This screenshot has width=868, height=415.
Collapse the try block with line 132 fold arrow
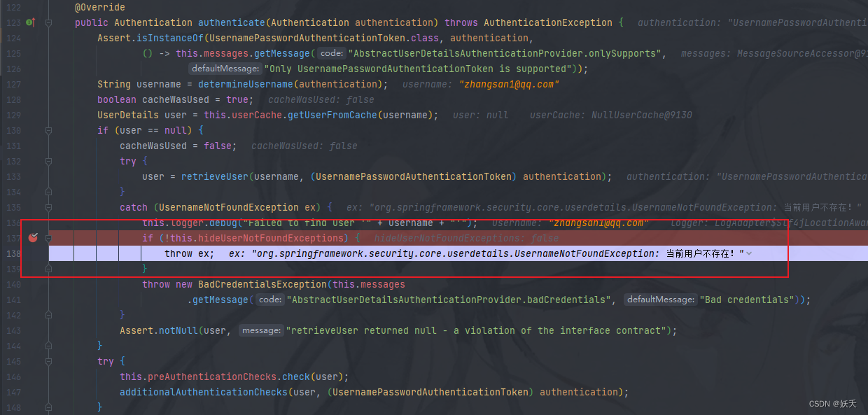48,161
